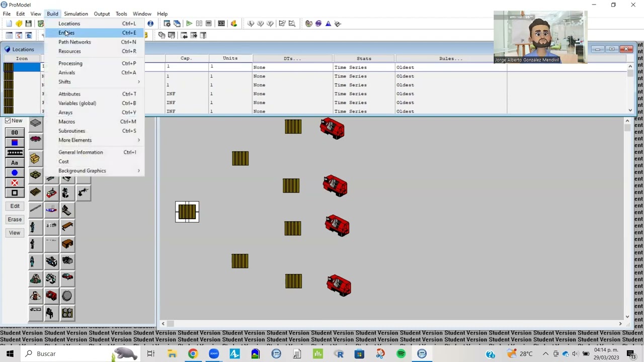Open the Resources menu entry

point(94,51)
